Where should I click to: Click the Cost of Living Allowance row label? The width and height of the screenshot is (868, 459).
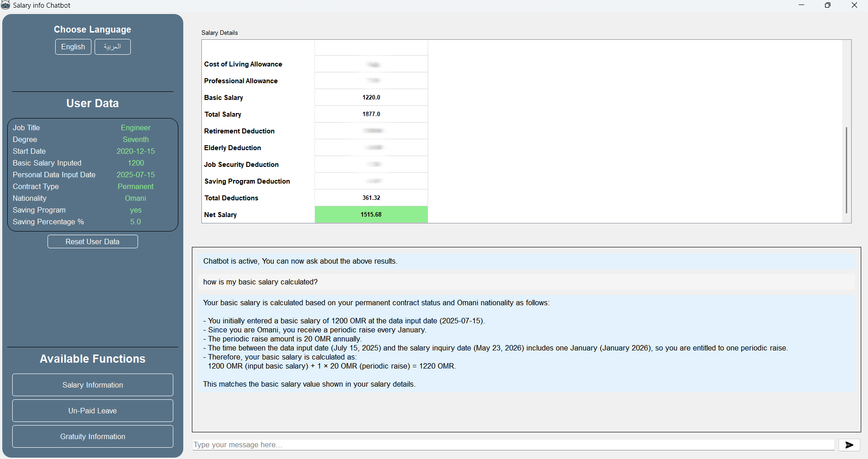[243, 64]
